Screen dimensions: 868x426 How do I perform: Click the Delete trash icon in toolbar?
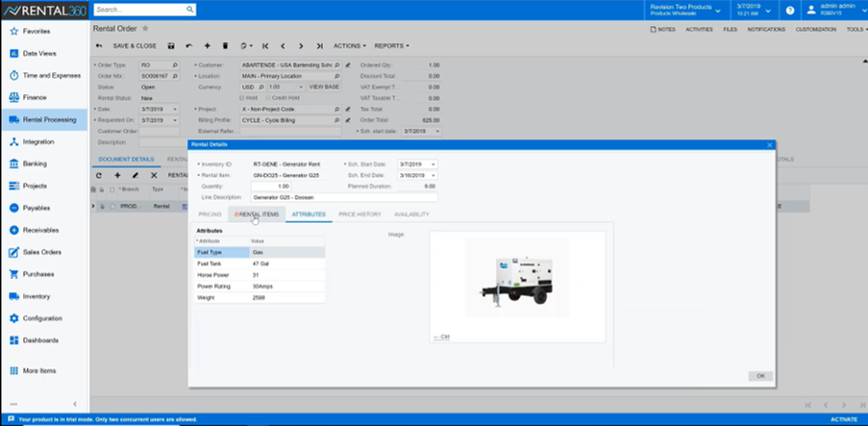(x=225, y=45)
